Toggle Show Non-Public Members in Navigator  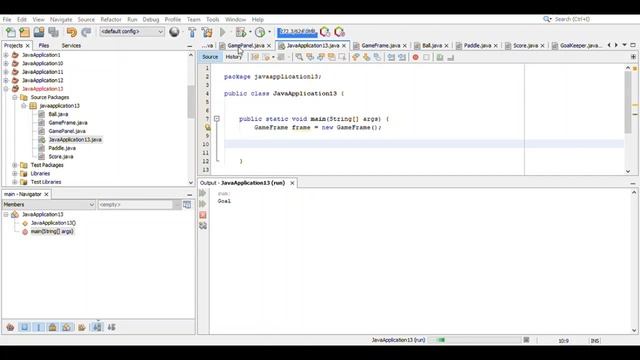tap(53, 327)
